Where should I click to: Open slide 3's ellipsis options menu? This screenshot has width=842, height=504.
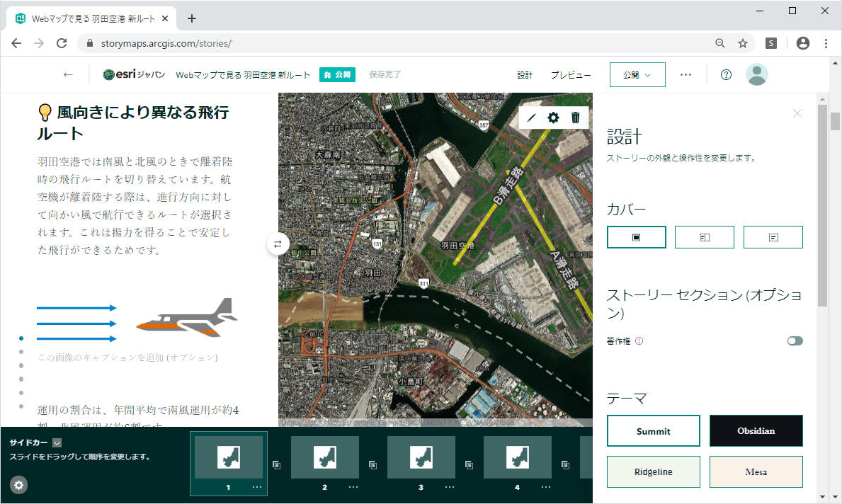click(449, 487)
